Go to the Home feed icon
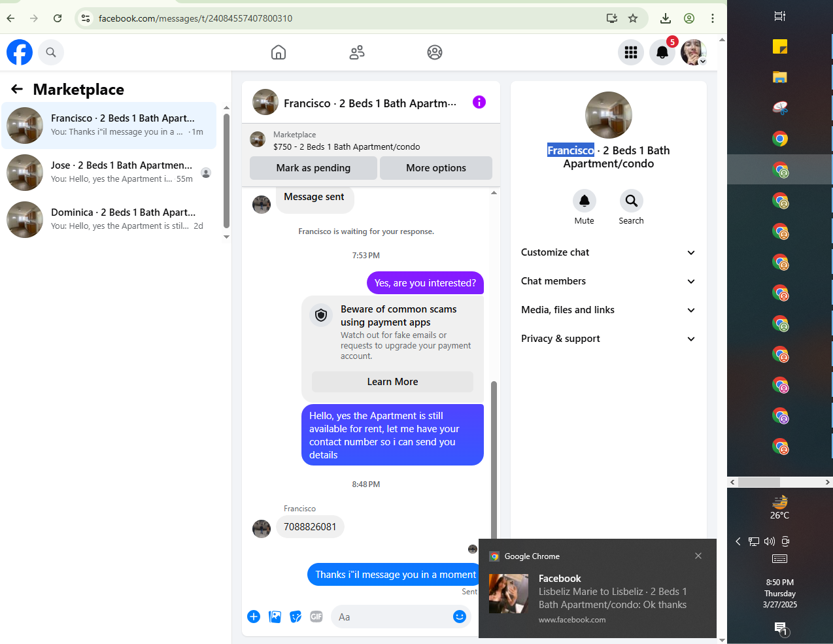The image size is (833, 644). (279, 52)
